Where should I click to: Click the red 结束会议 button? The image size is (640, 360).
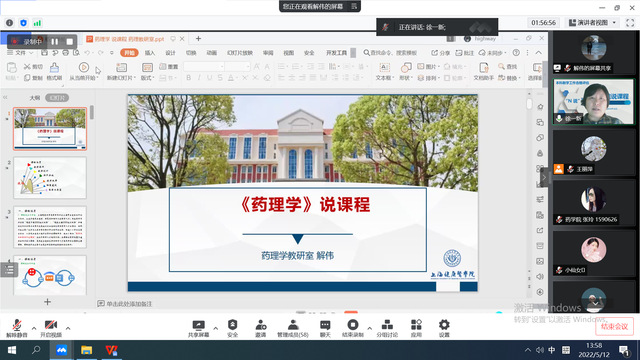pos(614,327)
